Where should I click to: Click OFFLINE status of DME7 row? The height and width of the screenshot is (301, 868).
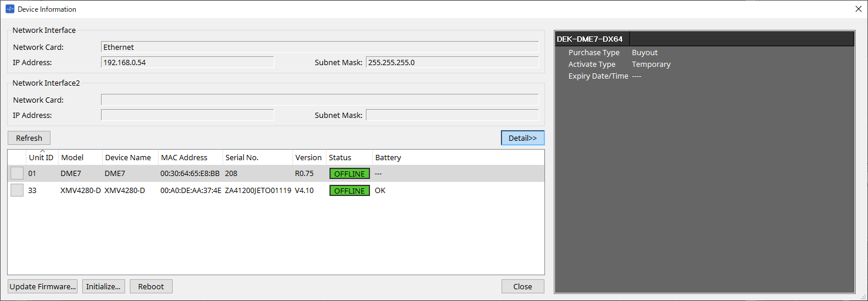[349, 174]
